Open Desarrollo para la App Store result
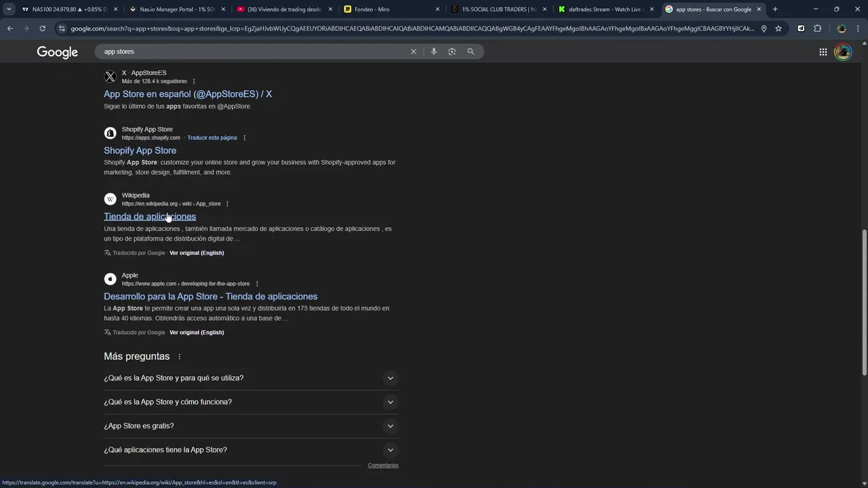 point(210,297)
